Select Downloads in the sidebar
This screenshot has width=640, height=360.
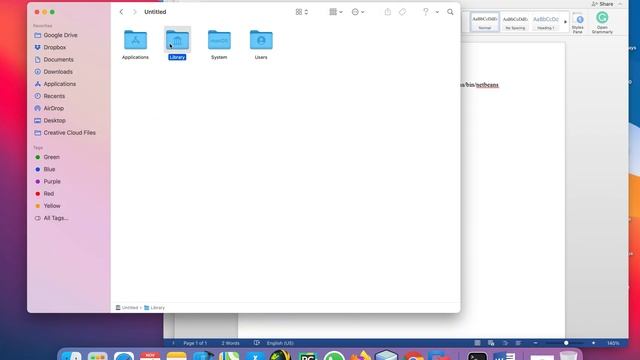(x=58, y=72)
